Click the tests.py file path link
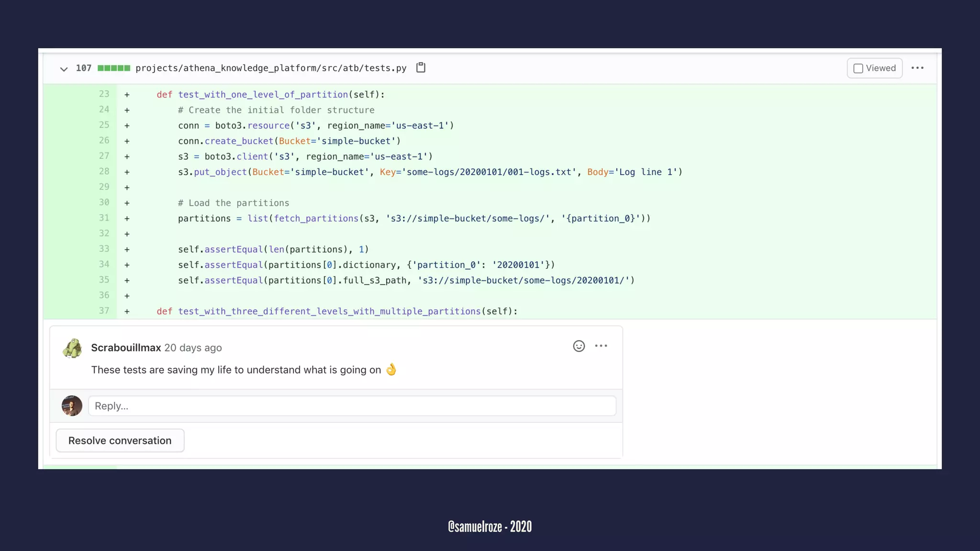 tap(271, 68)
